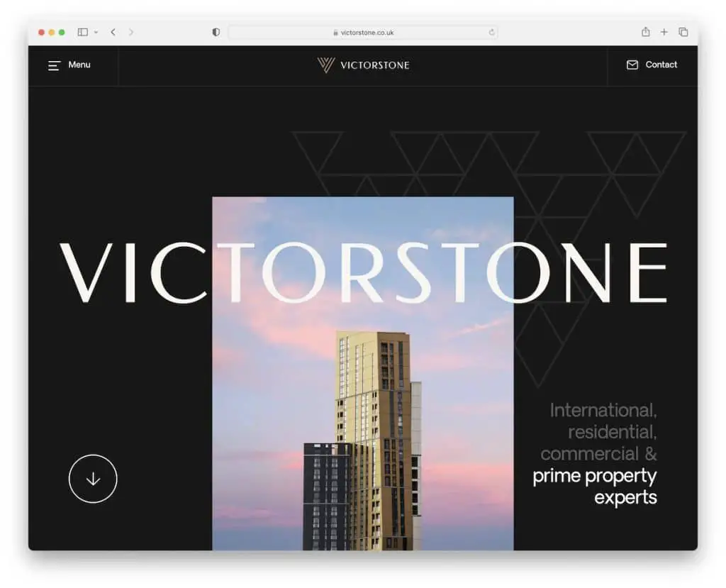Open the Contact link text

click(661, 65)
